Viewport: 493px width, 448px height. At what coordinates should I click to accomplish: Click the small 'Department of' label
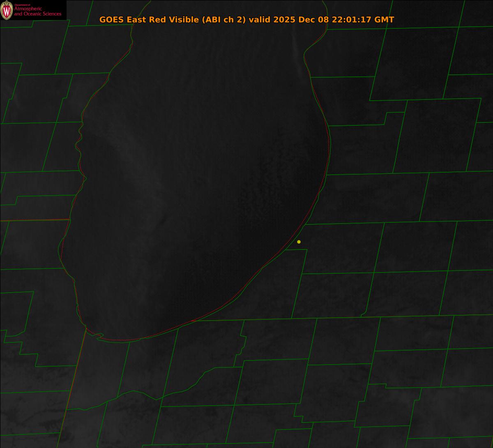tap(22, 5)
